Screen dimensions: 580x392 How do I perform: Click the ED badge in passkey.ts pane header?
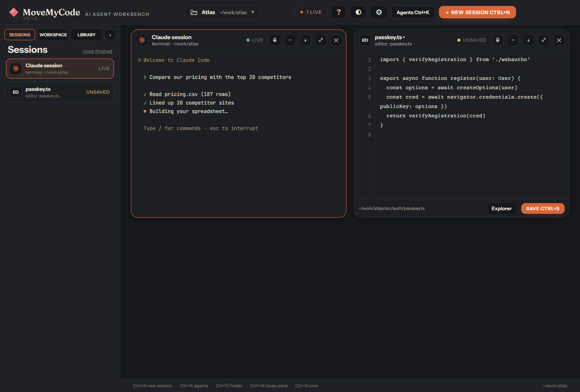(365, 40)
